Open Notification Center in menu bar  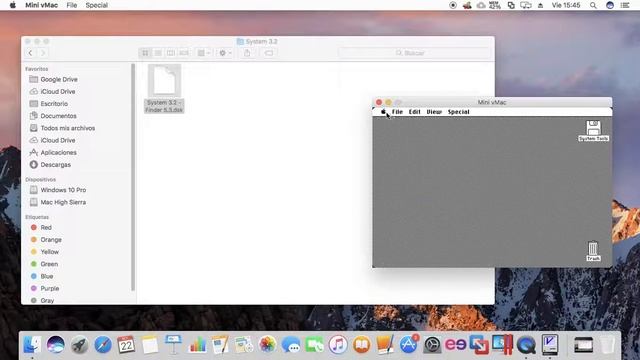[625, 5]
